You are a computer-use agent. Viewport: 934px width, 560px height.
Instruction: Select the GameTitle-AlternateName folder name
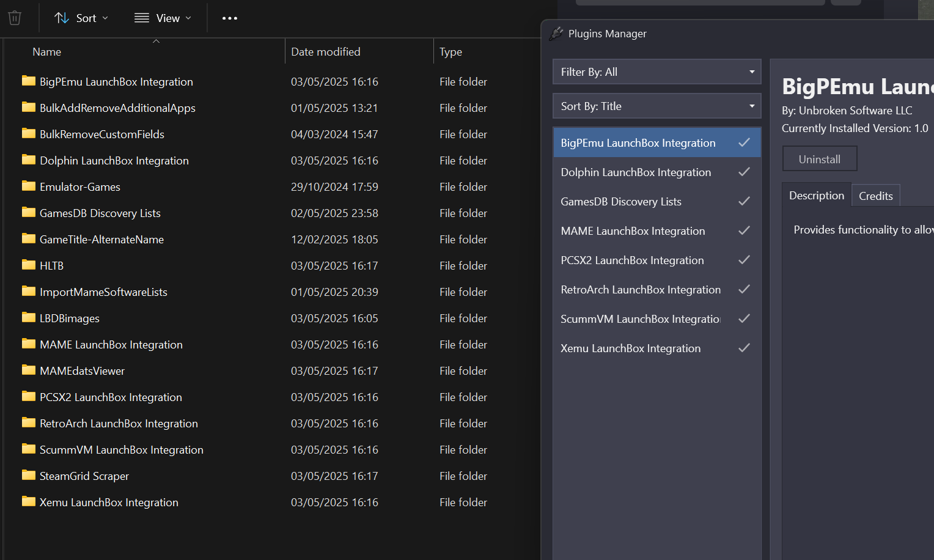tap(101, 240)
